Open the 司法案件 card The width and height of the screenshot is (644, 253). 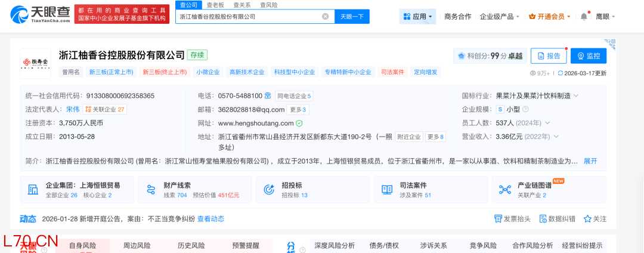[431, 190]
